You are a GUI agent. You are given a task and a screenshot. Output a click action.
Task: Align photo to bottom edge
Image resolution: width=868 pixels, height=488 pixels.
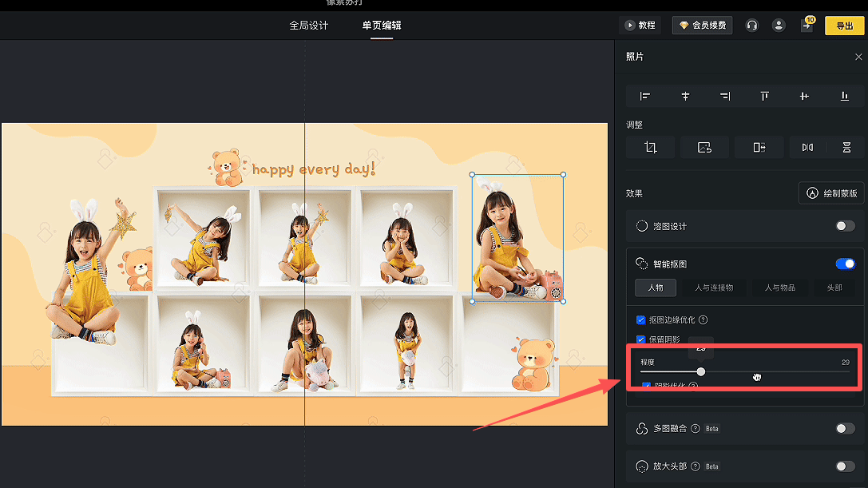[x=844, y=96]
